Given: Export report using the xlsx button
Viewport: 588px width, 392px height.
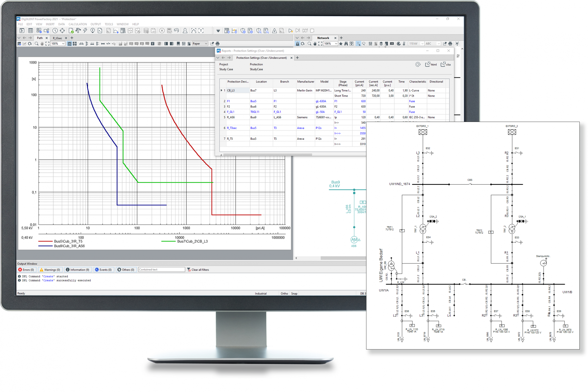Looking at the screenshot, I should 446,65.
